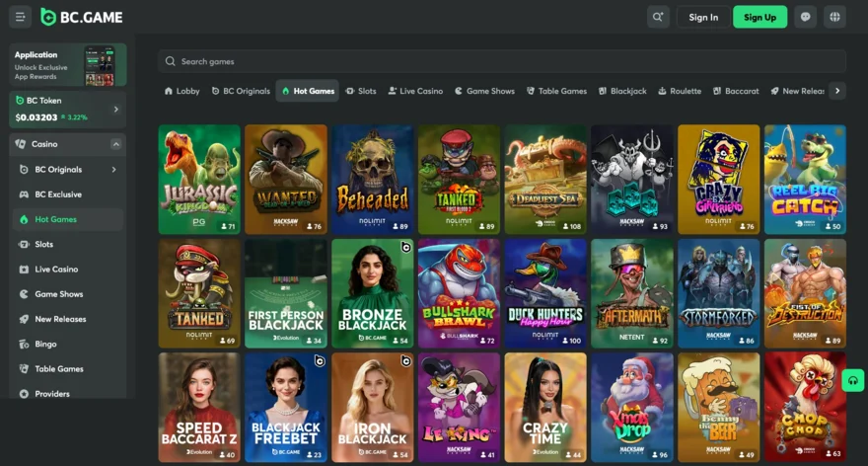Viewport: 868px width, 466px height.
Task: Click the Lobby home icon in tab bar
Action: click(169, 91)
